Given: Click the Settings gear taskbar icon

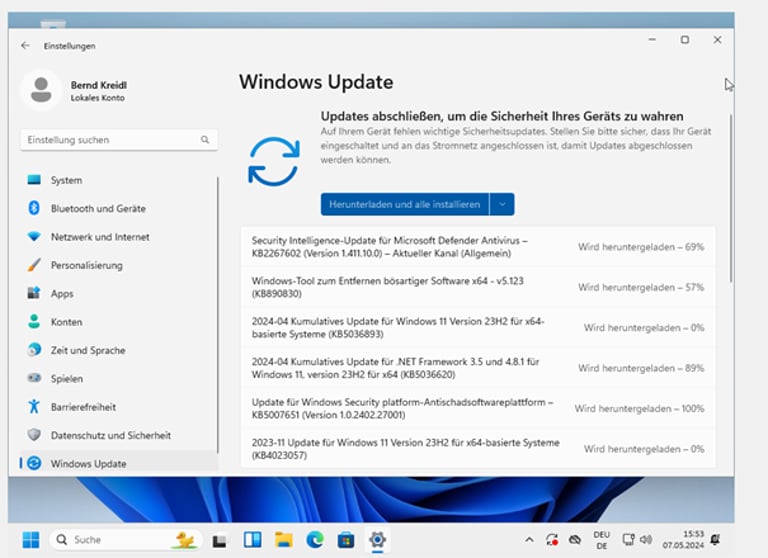Looking at the screenshot, I should [377, 540].
